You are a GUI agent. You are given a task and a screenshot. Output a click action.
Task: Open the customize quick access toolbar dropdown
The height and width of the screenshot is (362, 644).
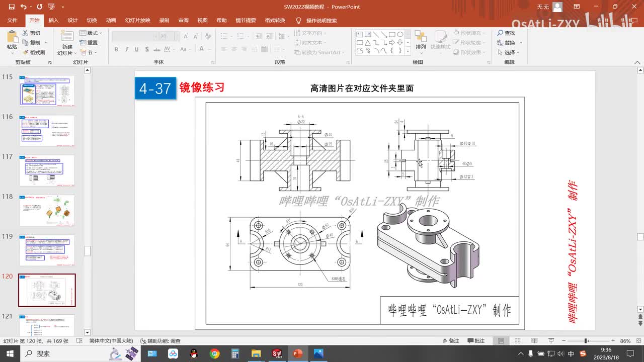pyautogui.click(x=63, y=7)
